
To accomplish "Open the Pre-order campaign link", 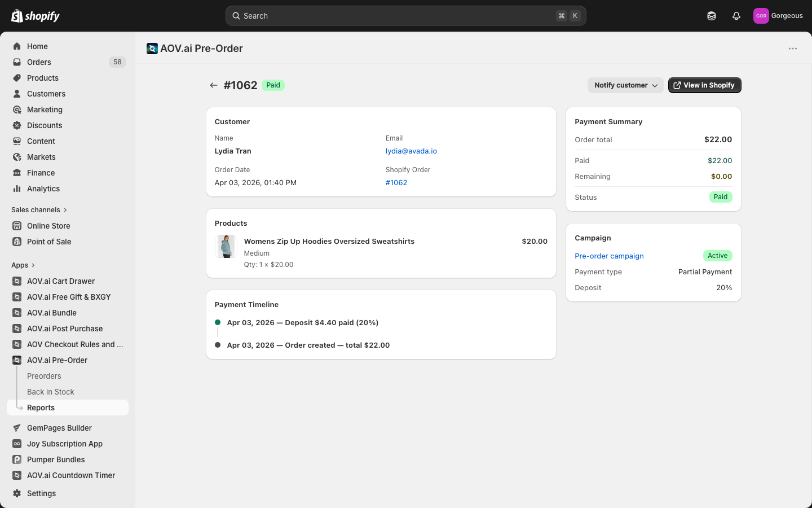I will [x=609, y=256].
